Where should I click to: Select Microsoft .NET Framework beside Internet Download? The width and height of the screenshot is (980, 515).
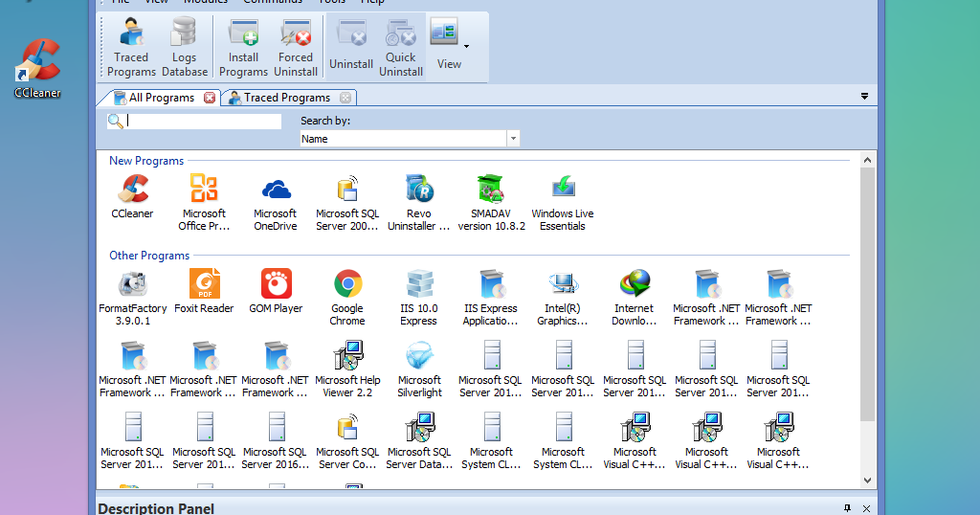click(x=706, y=298)
